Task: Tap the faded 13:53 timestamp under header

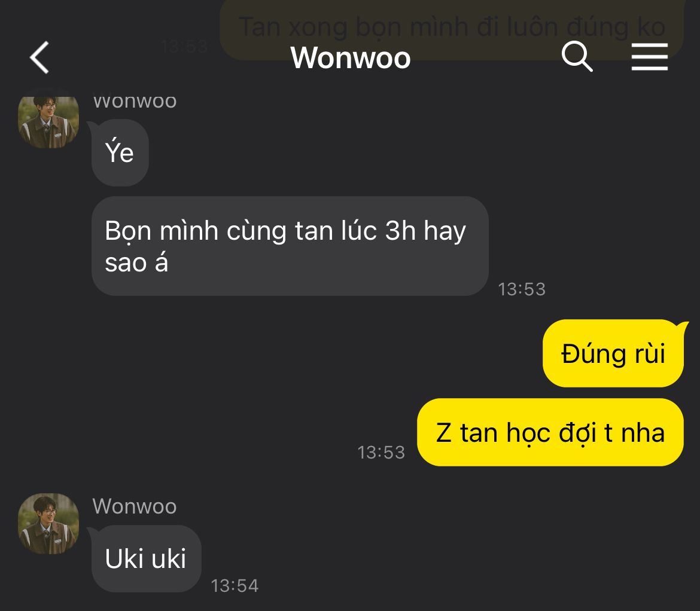Action: coord(184,47)
